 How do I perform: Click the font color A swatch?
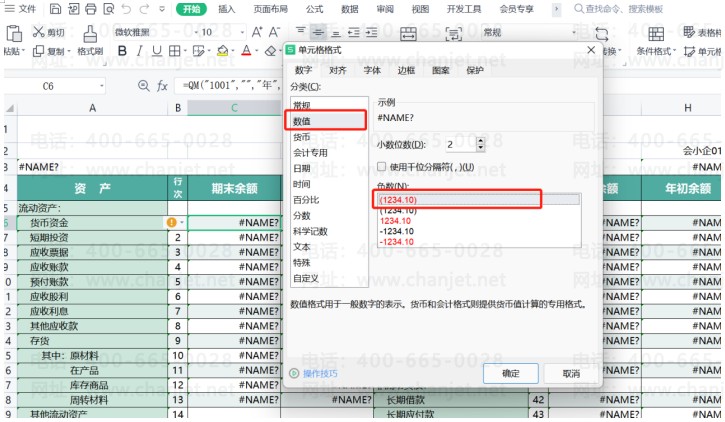tap(246, 51)
